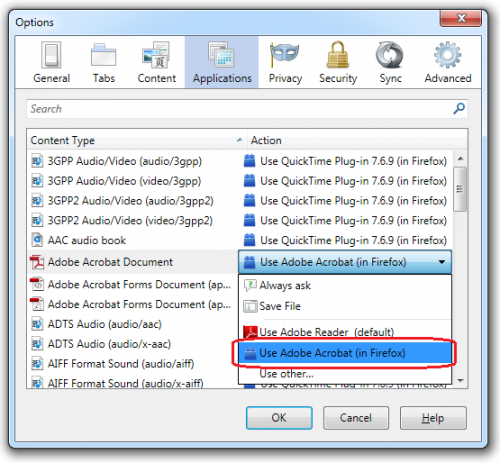Choose Use Adobe Acrobat (in Firefox) option
Image resolution: width=500 pixels, height=463 pixels.
(345, 353)
